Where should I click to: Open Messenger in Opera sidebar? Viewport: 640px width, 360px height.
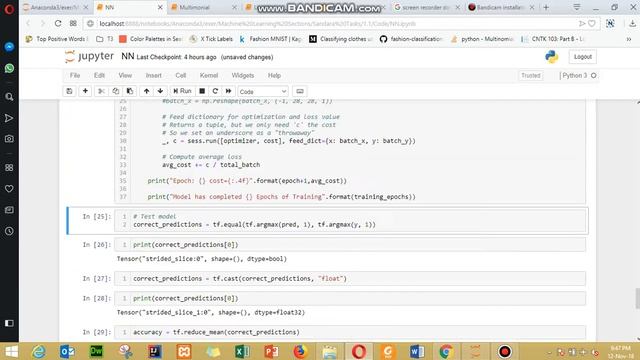(9, 47)
